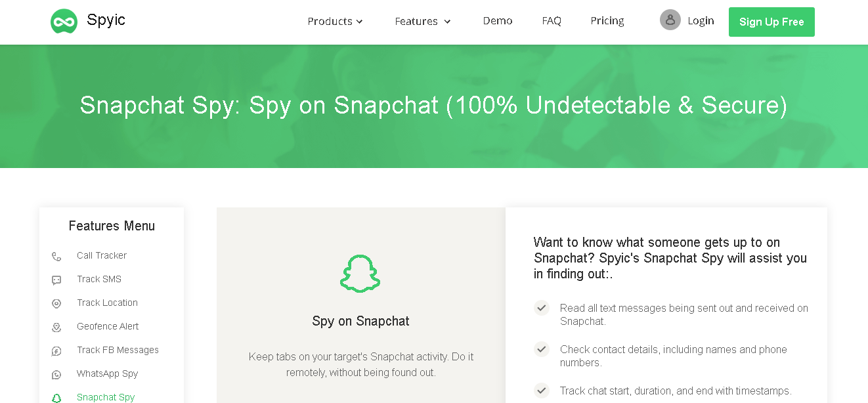
Task: Click the Login link
Action: click(x=701, y=21)
